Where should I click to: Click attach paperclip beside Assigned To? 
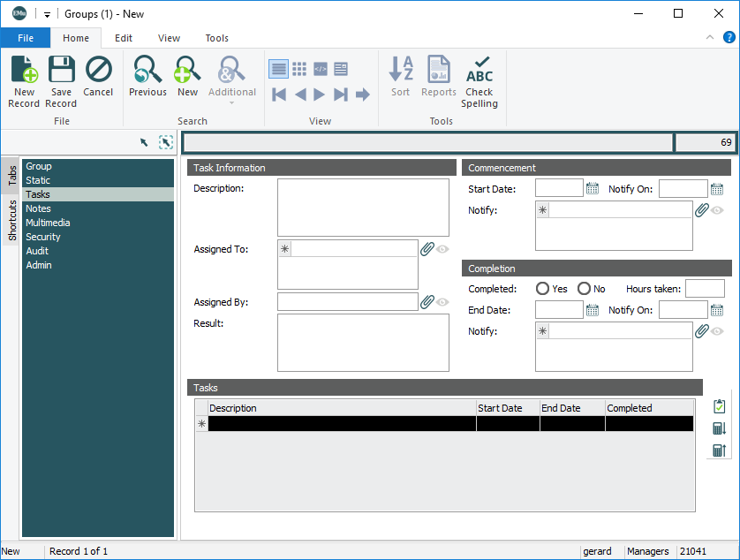[x=427, y=249]
